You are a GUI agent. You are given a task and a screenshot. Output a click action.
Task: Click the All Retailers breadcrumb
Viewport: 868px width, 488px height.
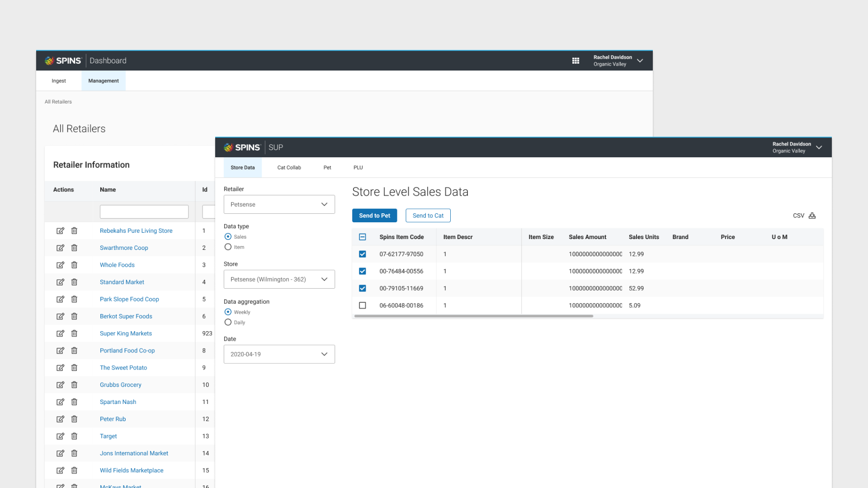[x=58, y=102]
